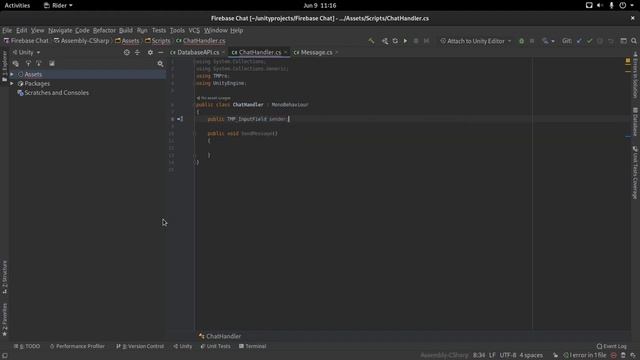The width and height of the screenshot is (640, 360).
Task: Click the Git commit checkmark icon
Action: pos(589,41)
